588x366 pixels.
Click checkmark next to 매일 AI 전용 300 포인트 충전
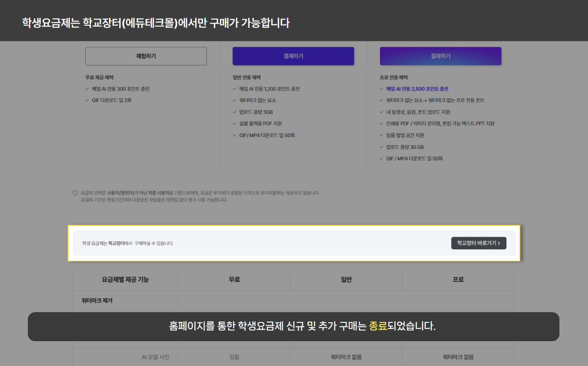87,89
